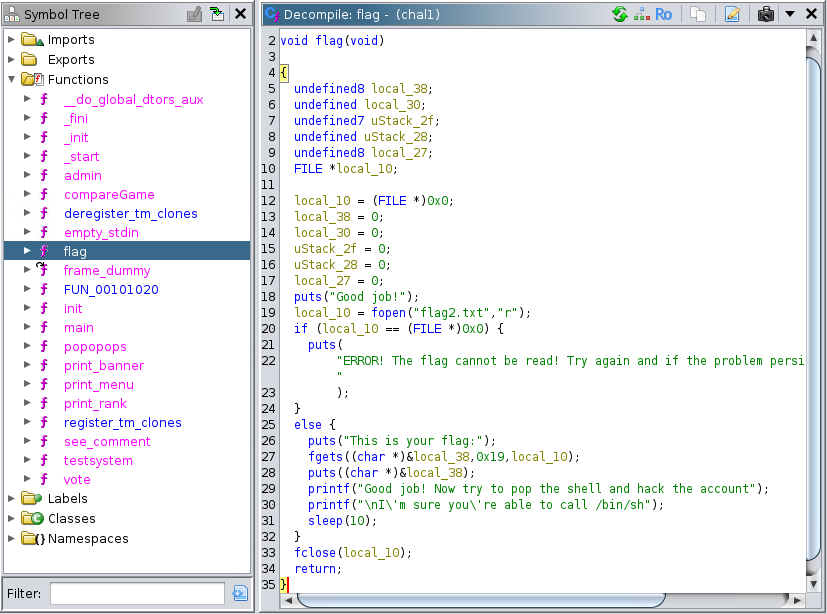Click into the Filter text field
Screen dimensions: 827x614
pos(137,593)
